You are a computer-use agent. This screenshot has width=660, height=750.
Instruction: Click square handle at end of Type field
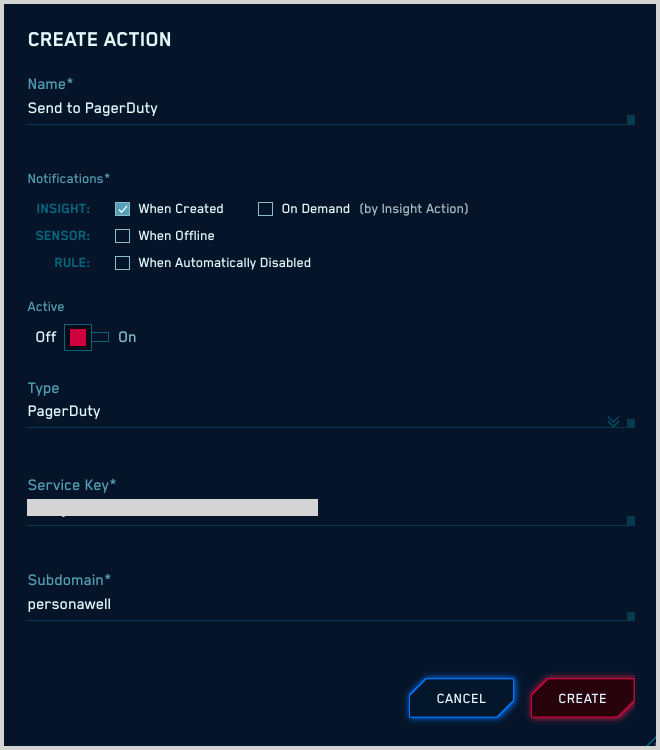pos(631,423)
